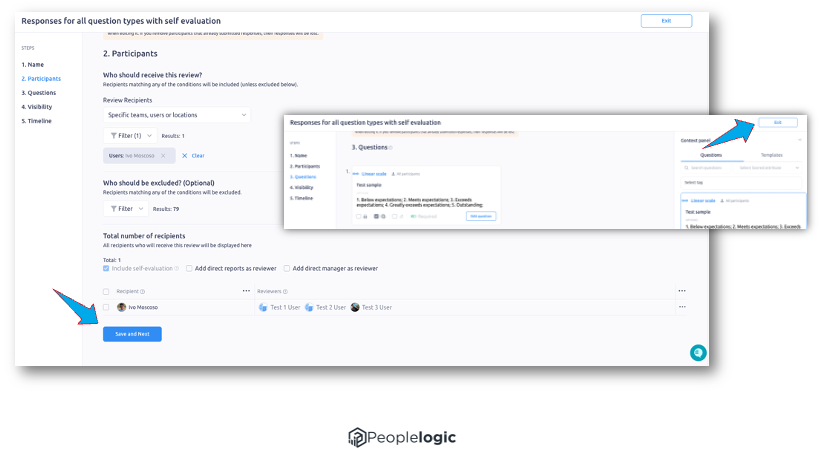Expand the Filter (1) recipients dropdown
Image resolution: width=820 pixels, height=460 pixels.
point(127,135)
